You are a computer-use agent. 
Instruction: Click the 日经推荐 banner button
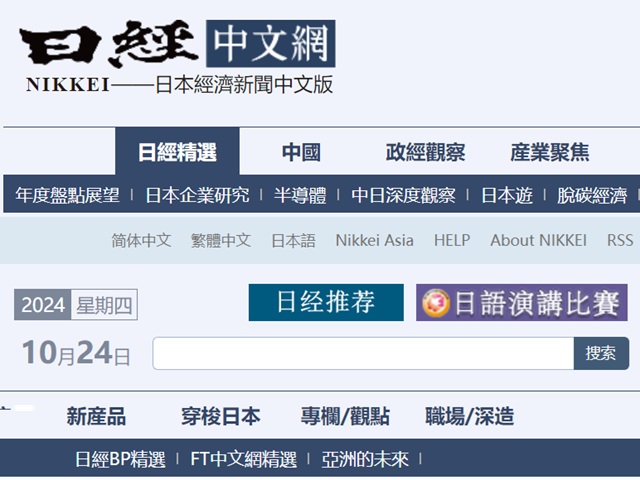pyautogui.click(x=326, y=302)
